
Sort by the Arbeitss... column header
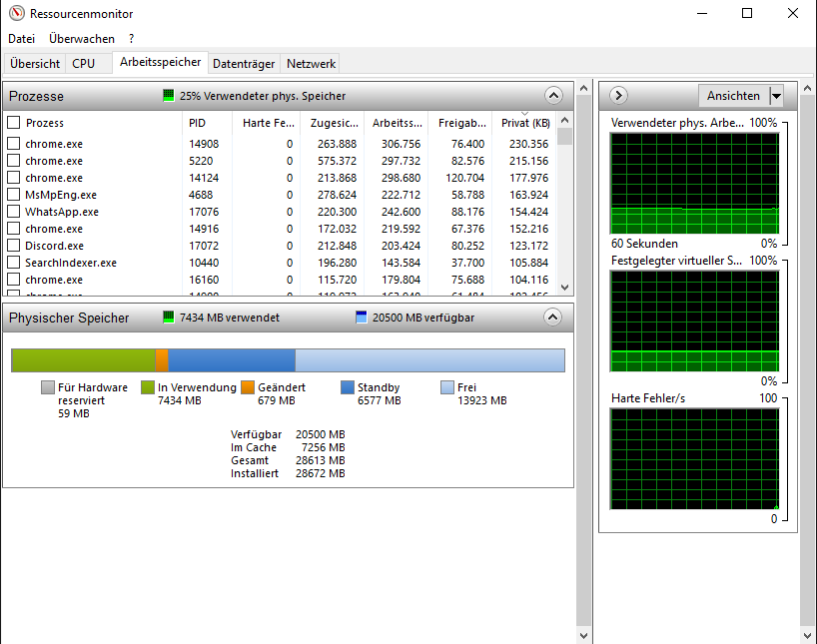click(x=396, y=123)
